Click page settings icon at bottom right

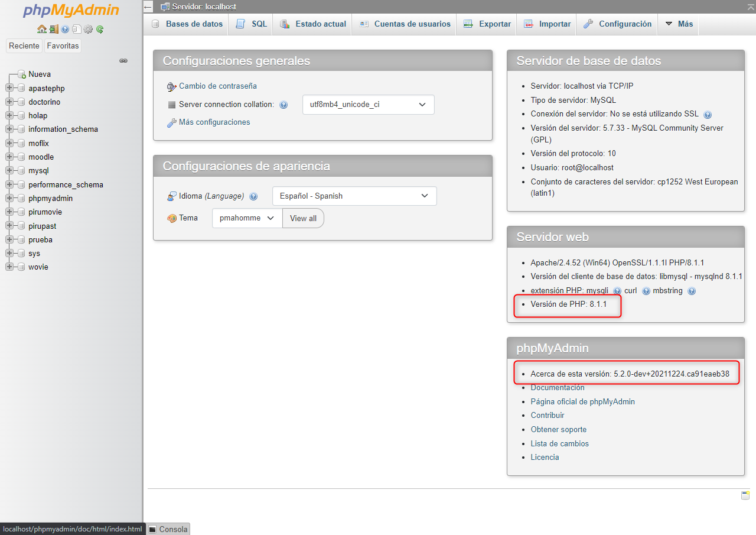[x=745, y=495]
